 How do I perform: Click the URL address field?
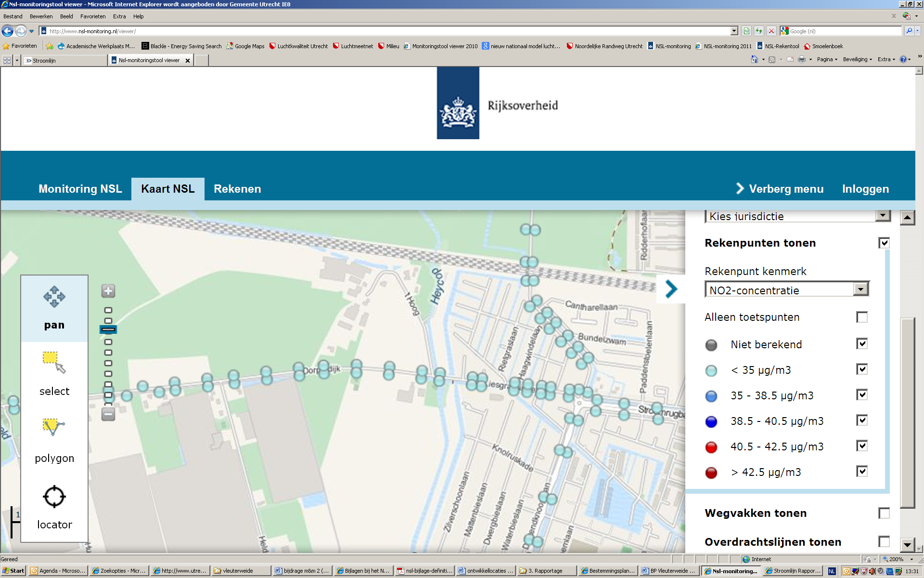385,31
